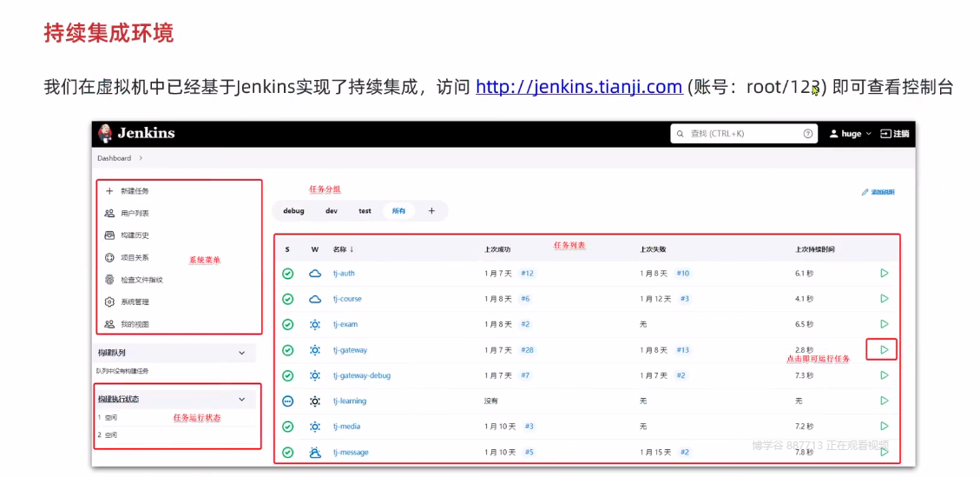Open the tj-message job link
This screenshot has width=980, height=477.
click(351, 452)
